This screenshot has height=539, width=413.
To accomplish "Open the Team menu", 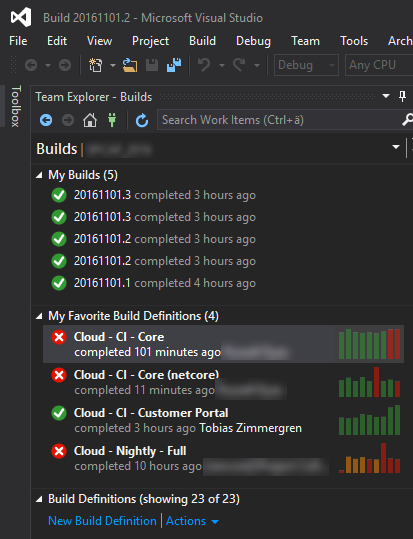I will [x=305, y=41].
